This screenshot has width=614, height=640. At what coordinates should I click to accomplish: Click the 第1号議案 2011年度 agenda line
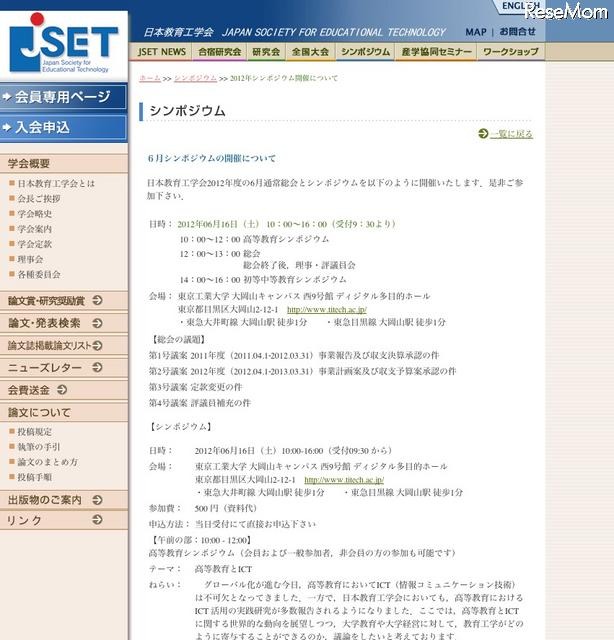[294, 355]
